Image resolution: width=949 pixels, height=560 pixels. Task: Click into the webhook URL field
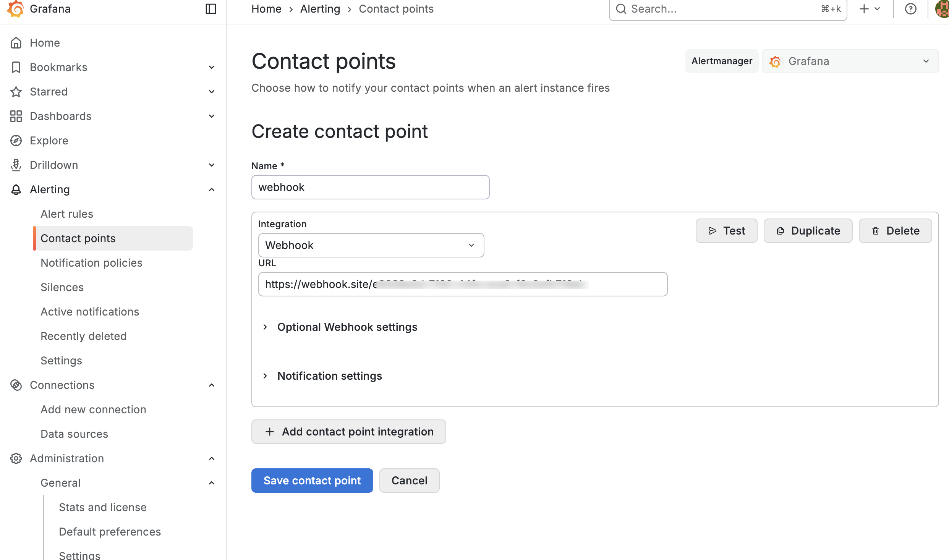(462, 284)
